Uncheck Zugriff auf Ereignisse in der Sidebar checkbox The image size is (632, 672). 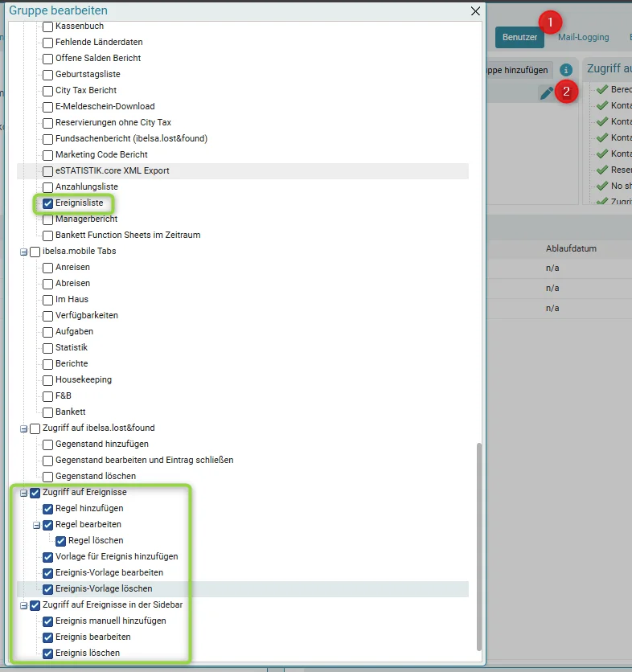[x=35, y=605]
